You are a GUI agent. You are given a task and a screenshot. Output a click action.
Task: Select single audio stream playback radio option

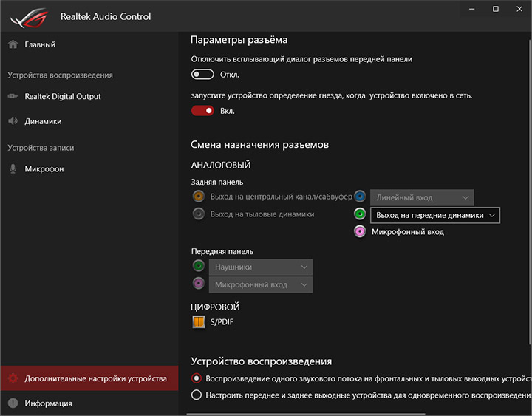point(197,378)
